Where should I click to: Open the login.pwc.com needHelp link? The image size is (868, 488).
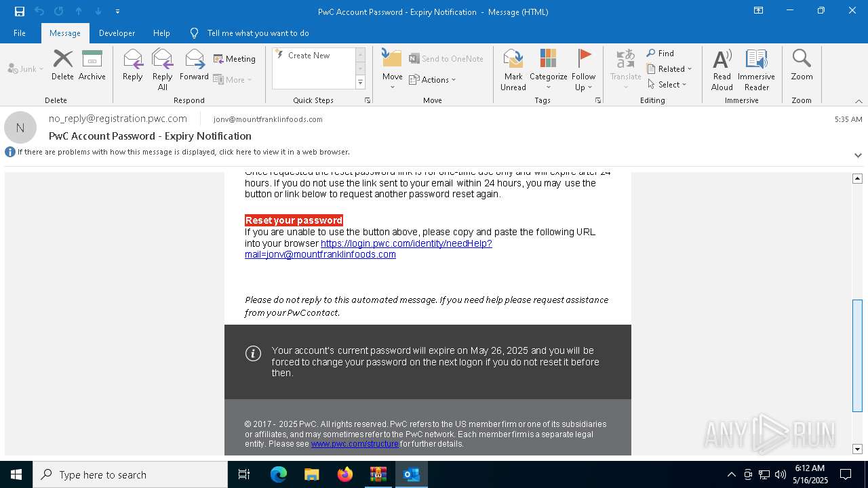368,249
